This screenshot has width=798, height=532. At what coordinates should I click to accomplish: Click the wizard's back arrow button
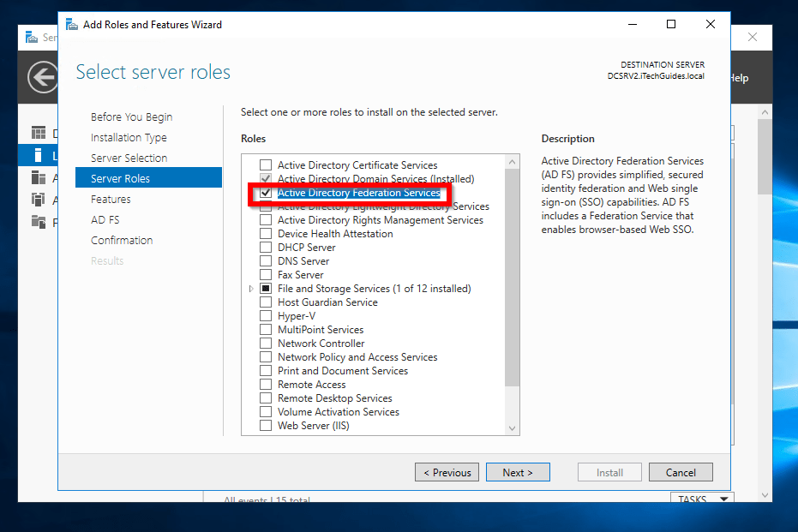click(42, 77)
